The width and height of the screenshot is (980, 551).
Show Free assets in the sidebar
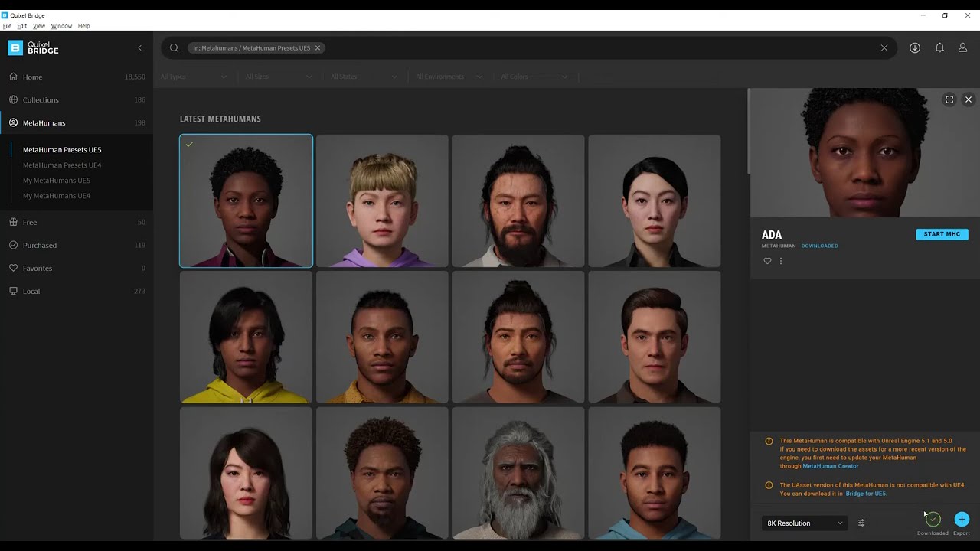click(x=77, y=222)
